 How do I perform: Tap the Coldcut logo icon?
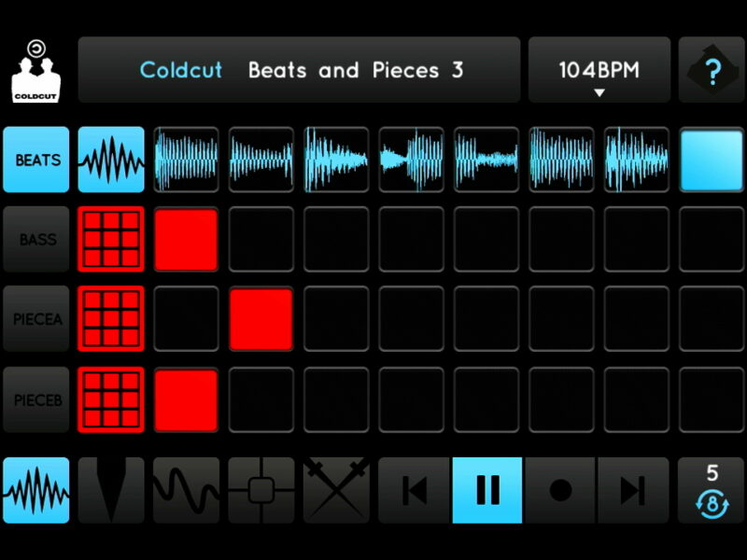pyautogui.click(x=35, y=70)
